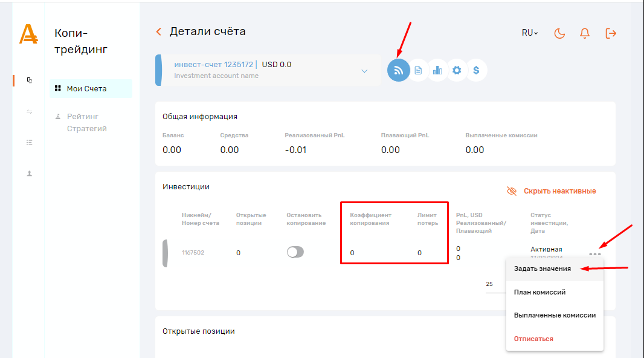
Task: Enable dark mode with the moon icon
Action: click(559, 34)
